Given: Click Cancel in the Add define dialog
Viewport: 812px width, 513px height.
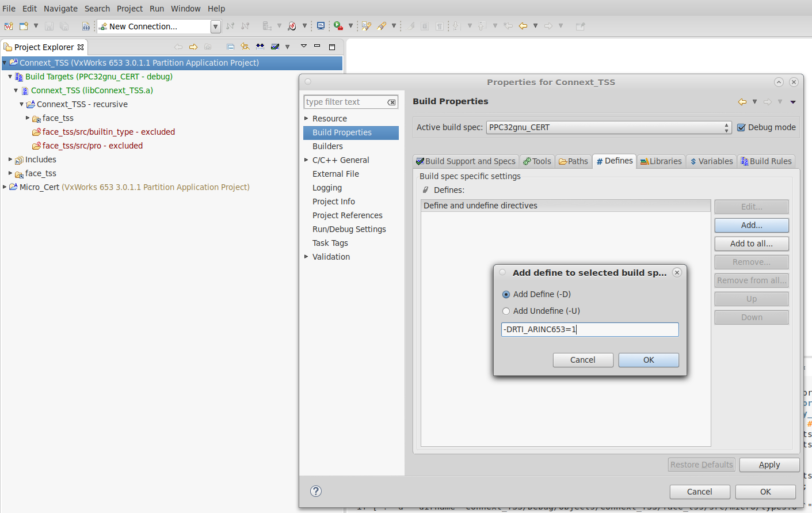Looking at the screenshot, I should pyautogui.click(x=583, y=360).
